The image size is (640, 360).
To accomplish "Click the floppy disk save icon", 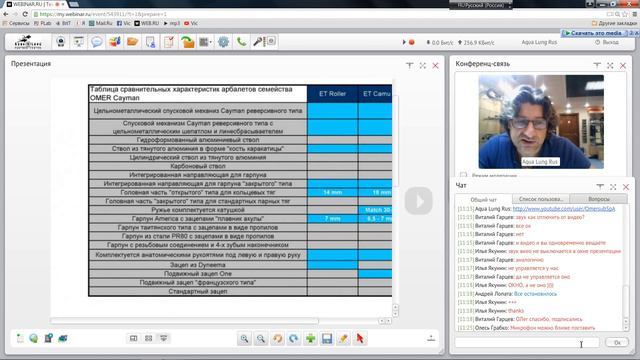I will click(327, 338).
